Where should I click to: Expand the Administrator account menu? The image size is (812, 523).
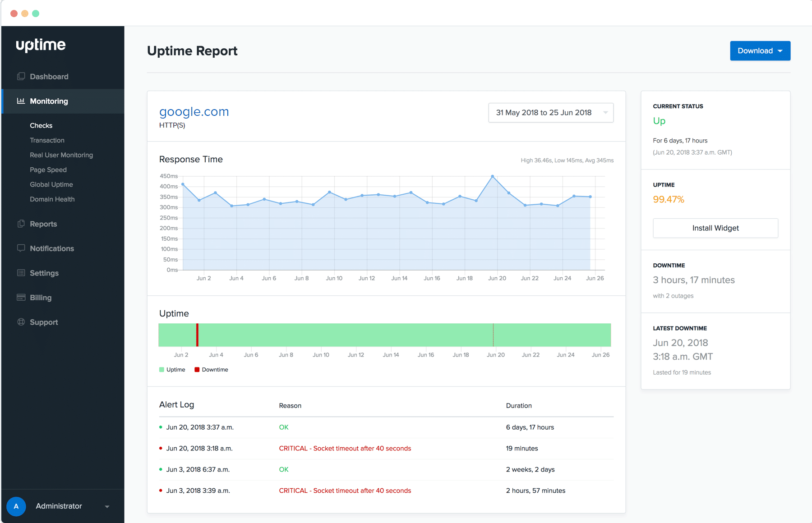106,506
